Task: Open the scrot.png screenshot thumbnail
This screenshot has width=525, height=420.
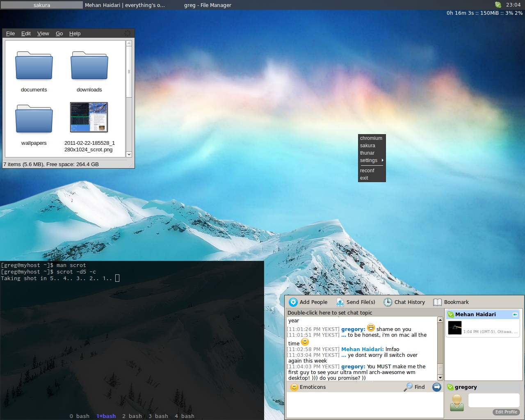Action: (x=89, y=117)
